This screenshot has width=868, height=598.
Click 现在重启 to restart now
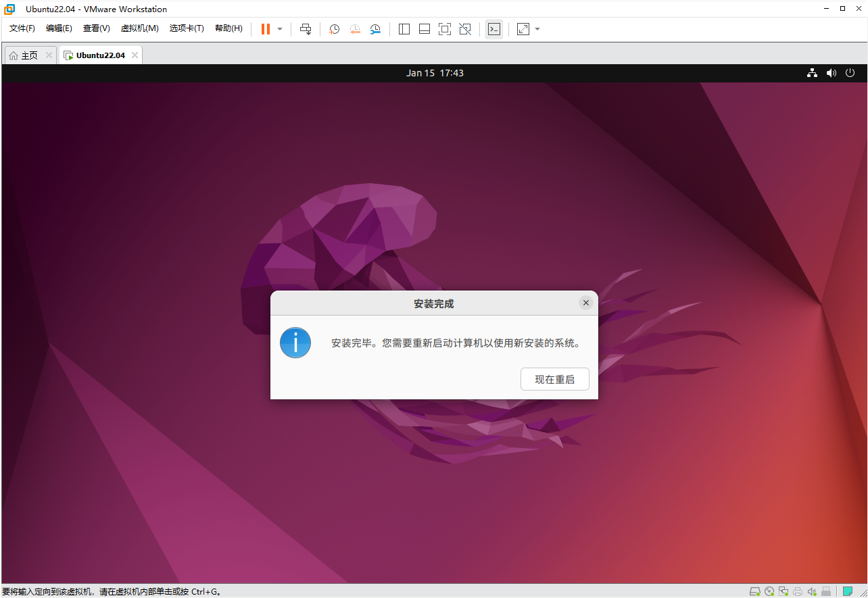tap(555, 380)
